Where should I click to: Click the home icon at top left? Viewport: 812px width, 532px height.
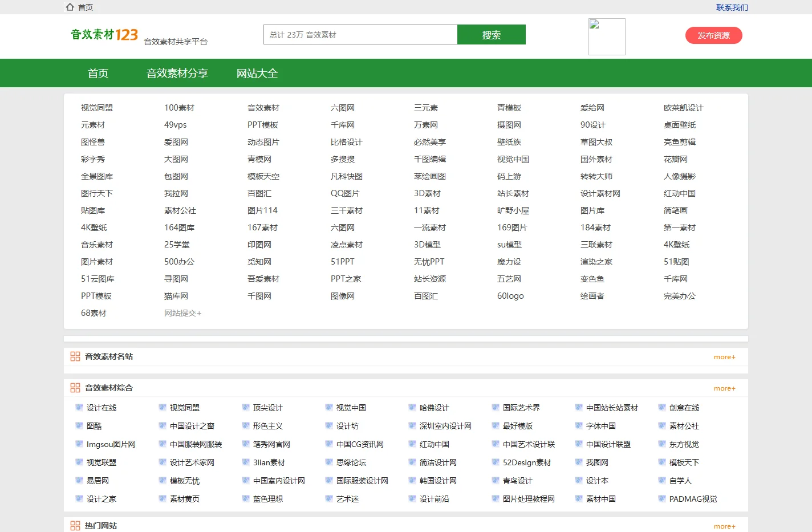click(x=70, y=7)
